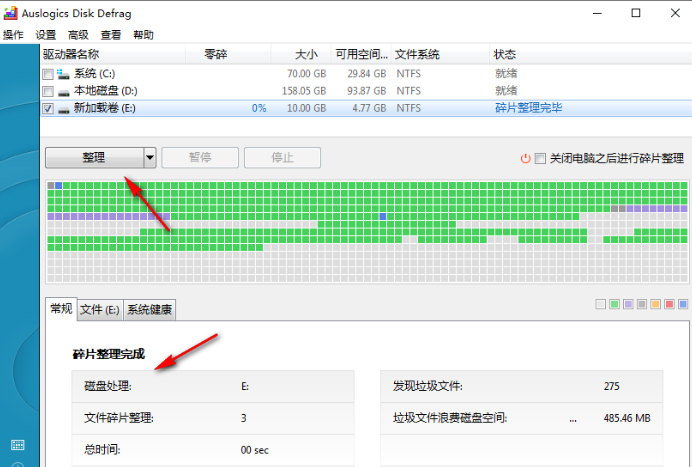Click the 总时间 row label
The image size is (692, 467).
click(x=102, y=450)
